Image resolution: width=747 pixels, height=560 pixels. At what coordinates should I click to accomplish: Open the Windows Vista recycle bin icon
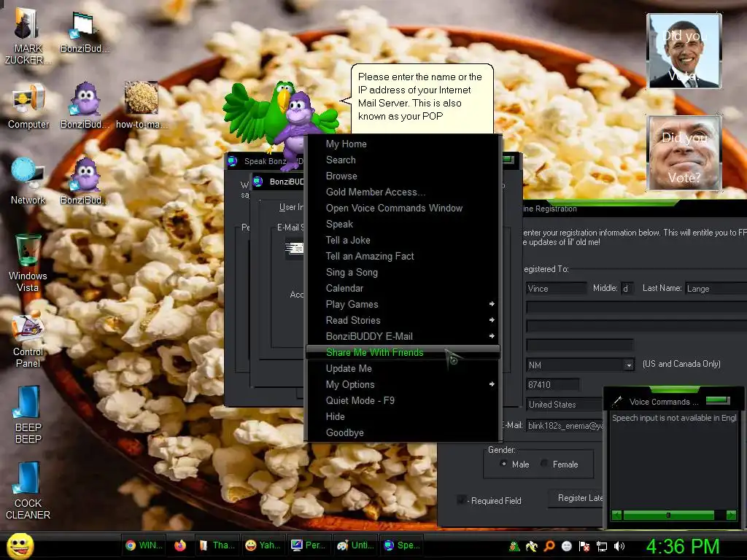click(28, 262)
